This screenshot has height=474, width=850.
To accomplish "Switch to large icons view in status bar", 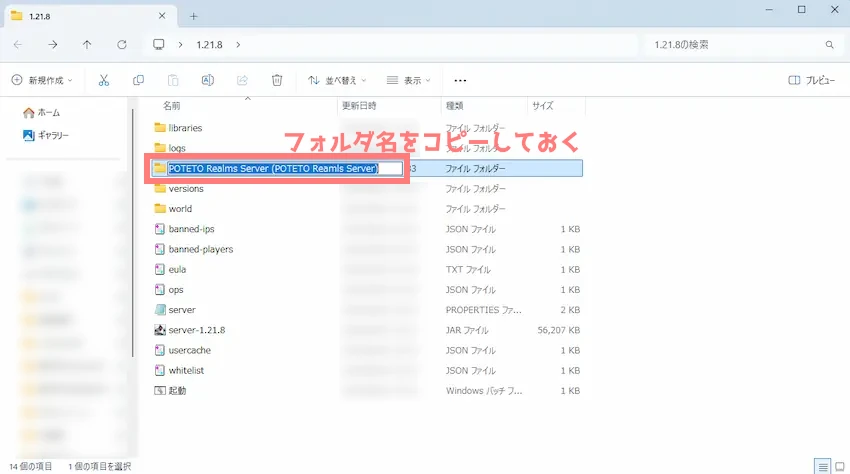I will pos(838,466).
